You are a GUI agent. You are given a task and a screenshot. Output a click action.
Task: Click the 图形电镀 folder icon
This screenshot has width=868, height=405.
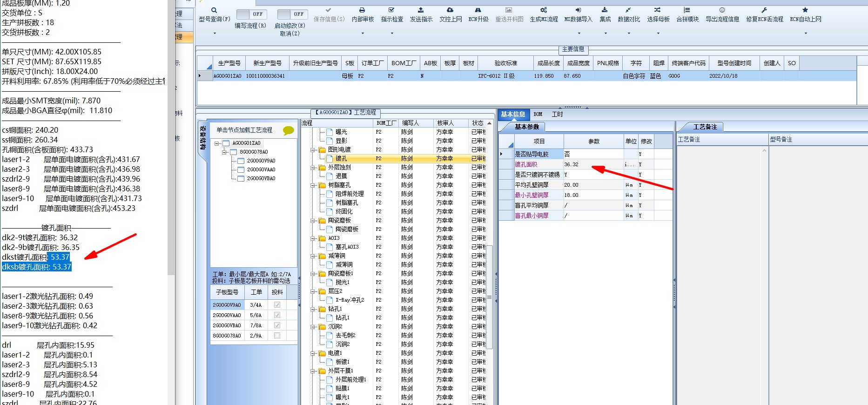322,150
